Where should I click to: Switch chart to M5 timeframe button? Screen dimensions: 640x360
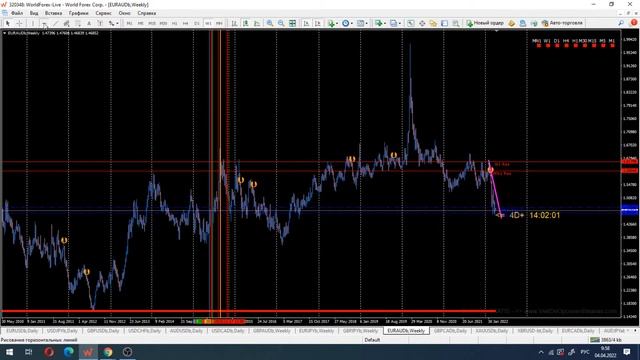tap(140, 23)
